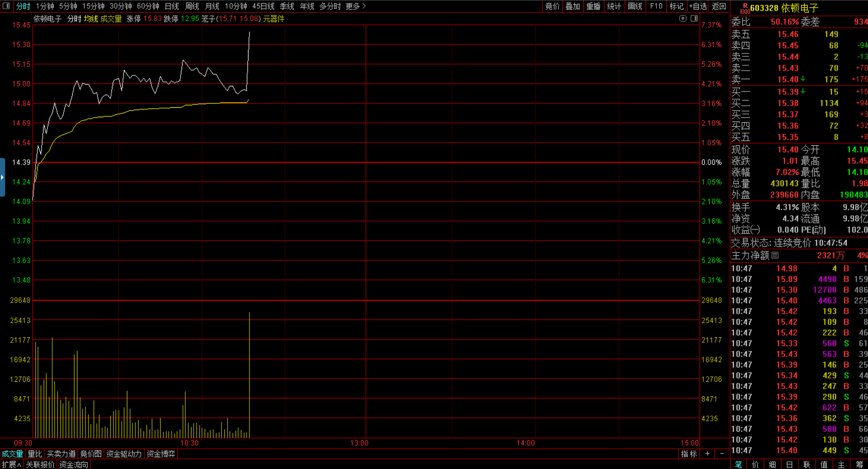The width and height of the screenshot is (868, 469).
Task: Open the 元器件 sector link
Action: point(274,19)
